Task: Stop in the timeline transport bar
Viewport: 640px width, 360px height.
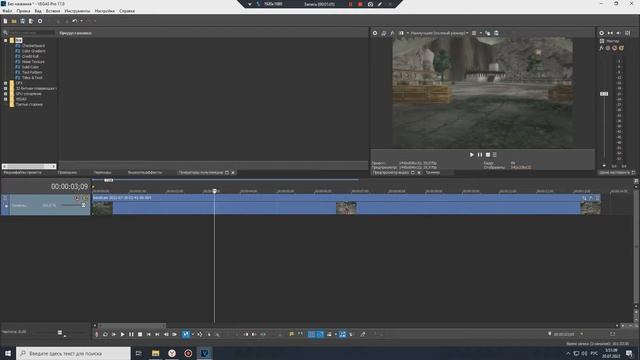Action: point(140,334)
